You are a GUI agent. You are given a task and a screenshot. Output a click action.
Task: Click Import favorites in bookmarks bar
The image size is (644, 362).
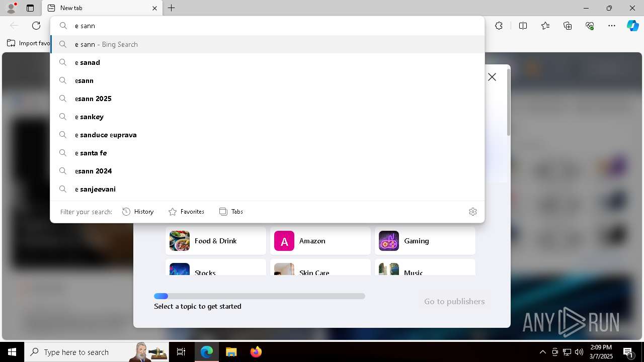click(x=28, y=43)
